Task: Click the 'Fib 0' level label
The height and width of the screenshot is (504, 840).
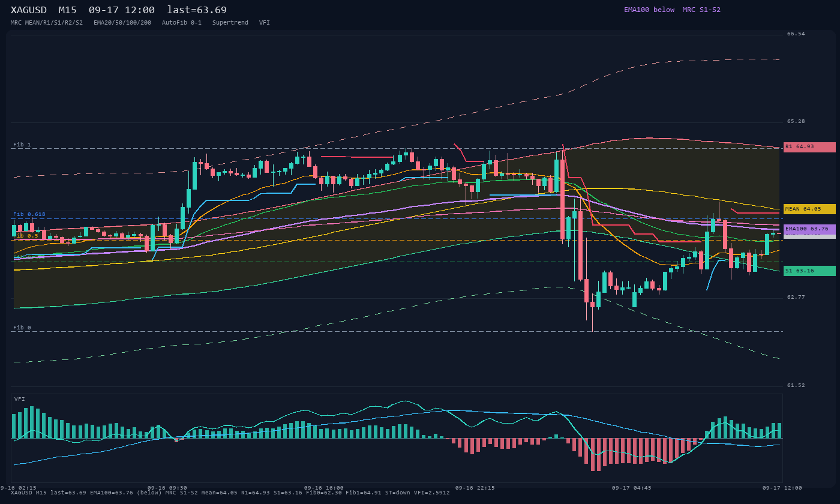Action: pos(22,328)
